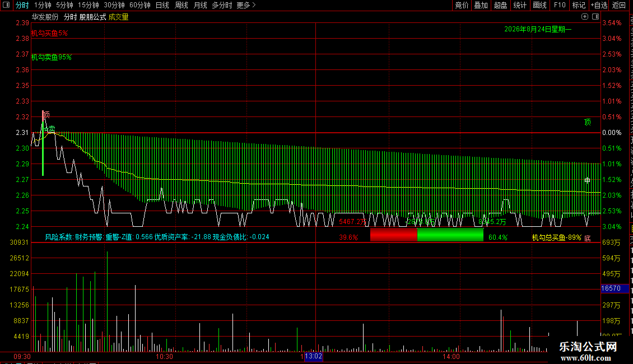Image resolution: width=633 pixels, height=364 pixels.
Task: Click the 竞价 auction button
Action: coord(462,5)
